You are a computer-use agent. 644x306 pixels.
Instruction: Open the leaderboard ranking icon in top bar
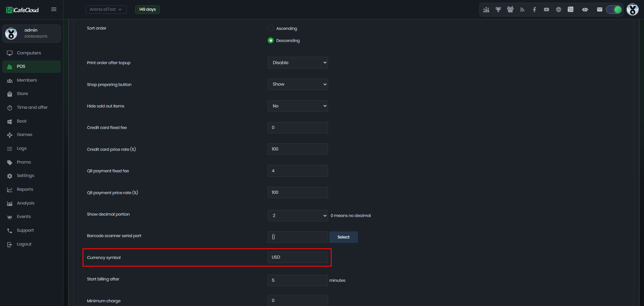pyautogui.click(x=486, y=10)
